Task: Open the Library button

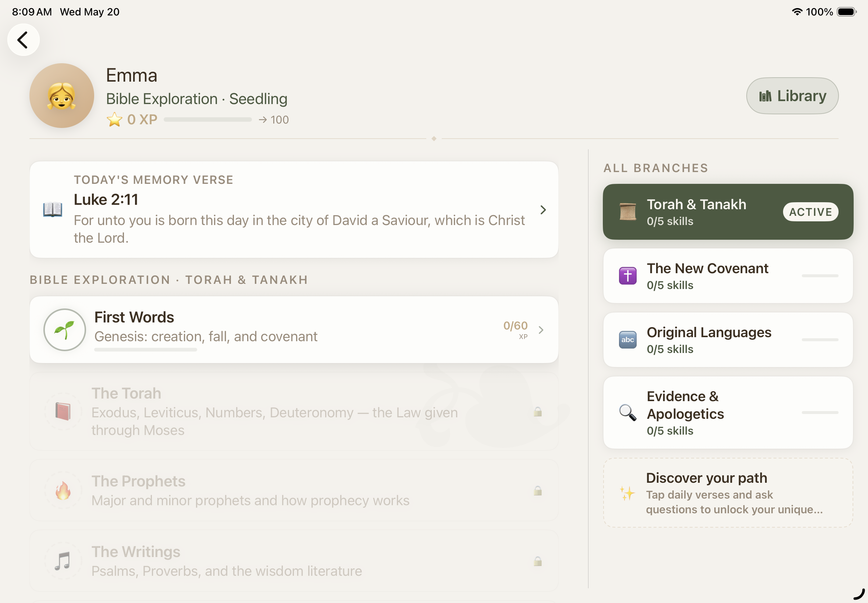Action: [792, 96]
